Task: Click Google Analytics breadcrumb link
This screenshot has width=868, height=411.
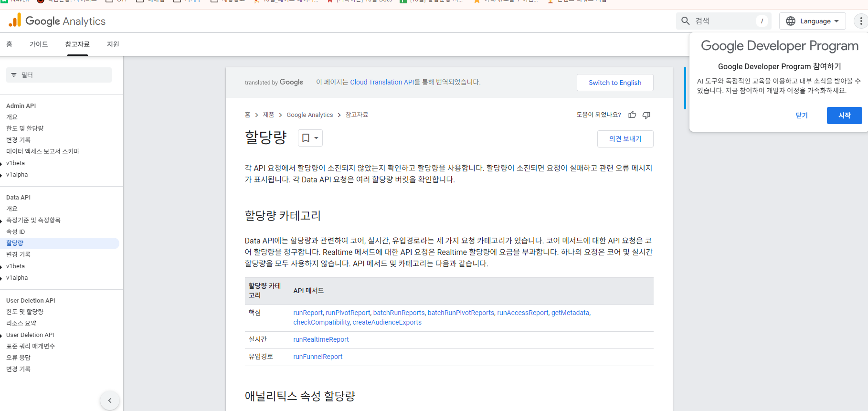Action: pyautogui.click(x=310, y=115)
